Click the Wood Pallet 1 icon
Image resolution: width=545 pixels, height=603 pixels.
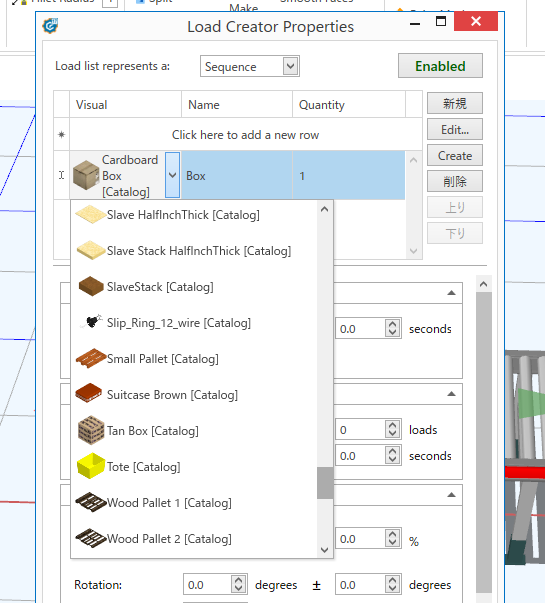click(x=91, y=502)
